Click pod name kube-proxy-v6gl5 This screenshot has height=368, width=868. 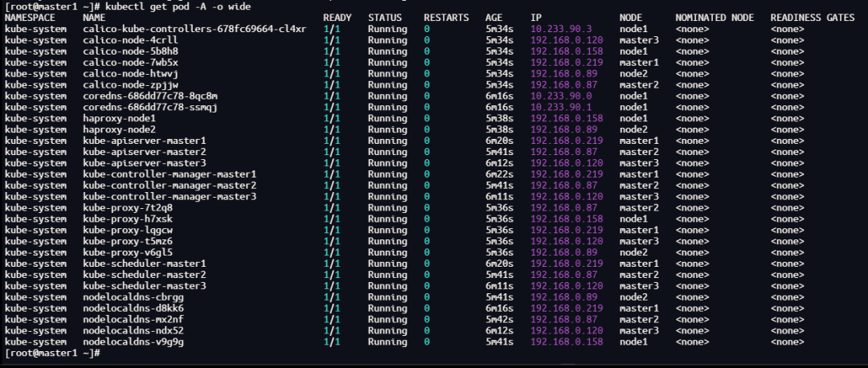(x=127, y=252)
